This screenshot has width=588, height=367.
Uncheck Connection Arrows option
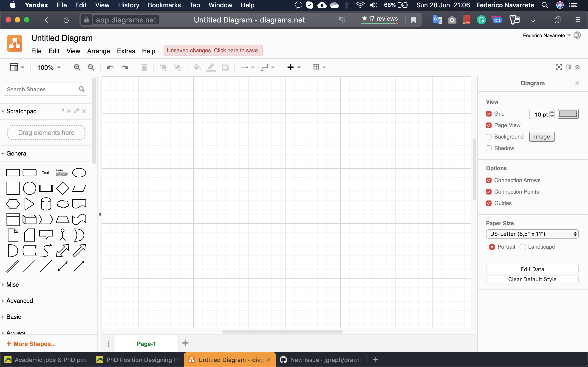pos(489,180)
